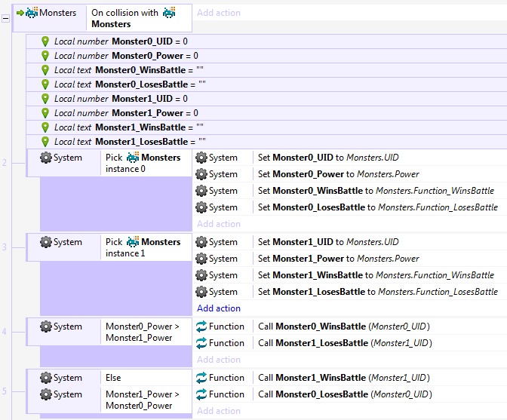Click pin icon for Monster1_LosesBattle variable

[45, 142]
